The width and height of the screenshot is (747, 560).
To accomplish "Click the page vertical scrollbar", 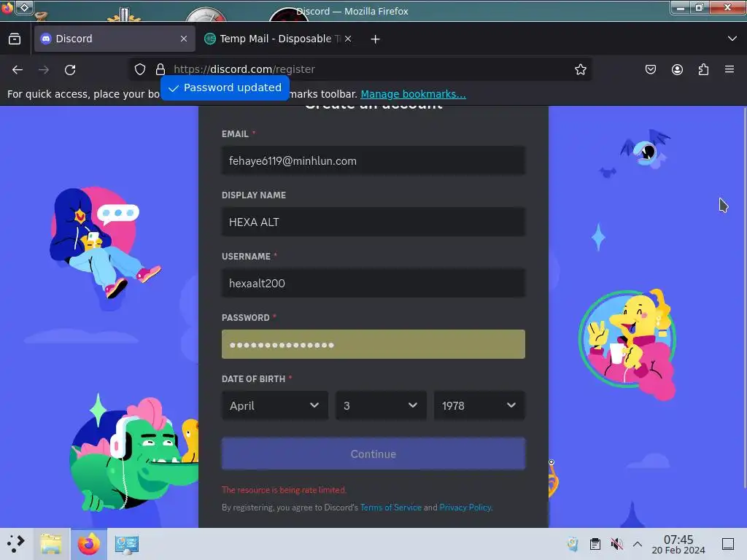I will 744,297.
